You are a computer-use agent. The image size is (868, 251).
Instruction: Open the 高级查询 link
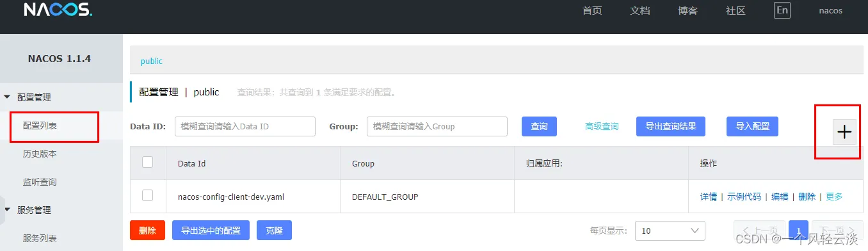click(602, 127)
